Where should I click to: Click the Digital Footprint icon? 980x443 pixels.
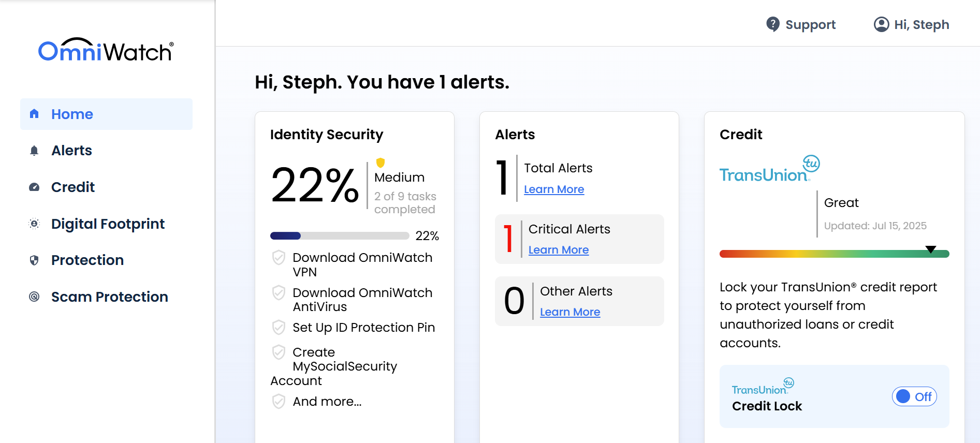(34, 224)
